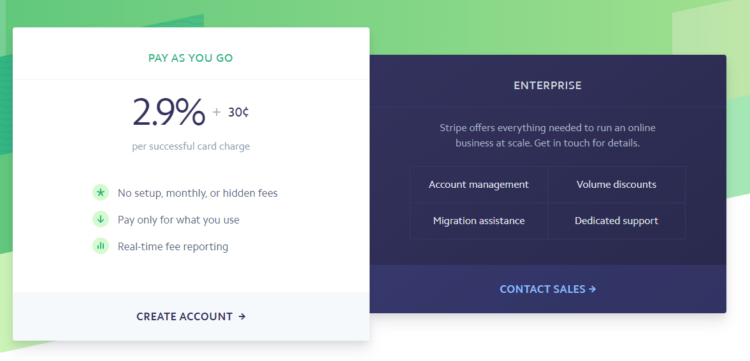
Task: Click the down-arrow icon next to Pay only
Action: tap(100, 219)
